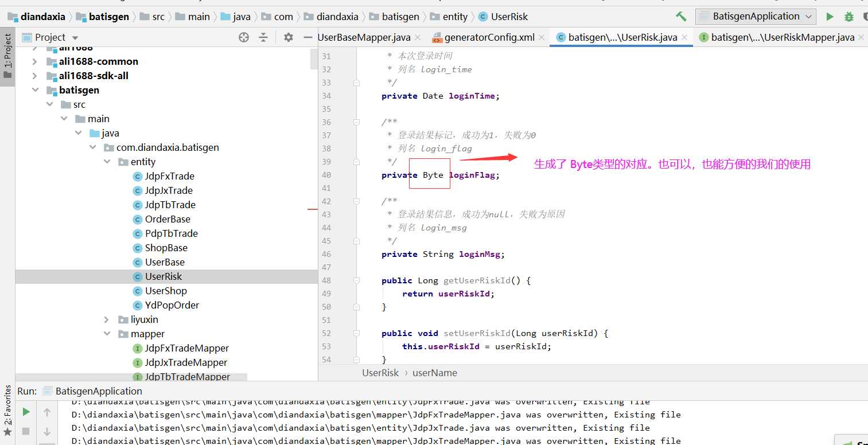Image resolution: width=868 pixels, height=445 pixels.
Task: Open Project panel settings gear
Action: coord(289,37)
